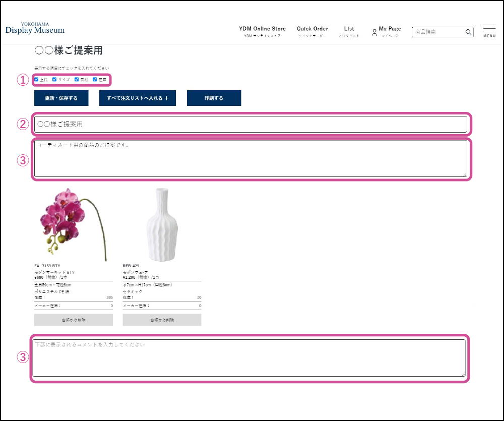
Task: Uncheck the 素材 checkbox
Action: [x=77, y=80]
